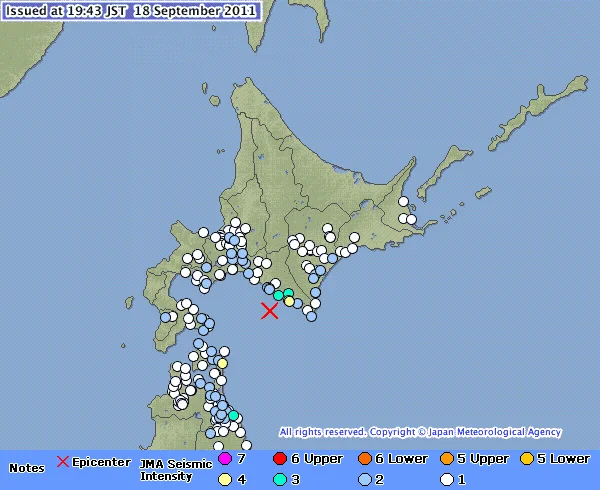Click the yellow intensity 4 marker nearest the epicenter
The width and height of the screenshot is (600, 490).
(x=289, y=301)
